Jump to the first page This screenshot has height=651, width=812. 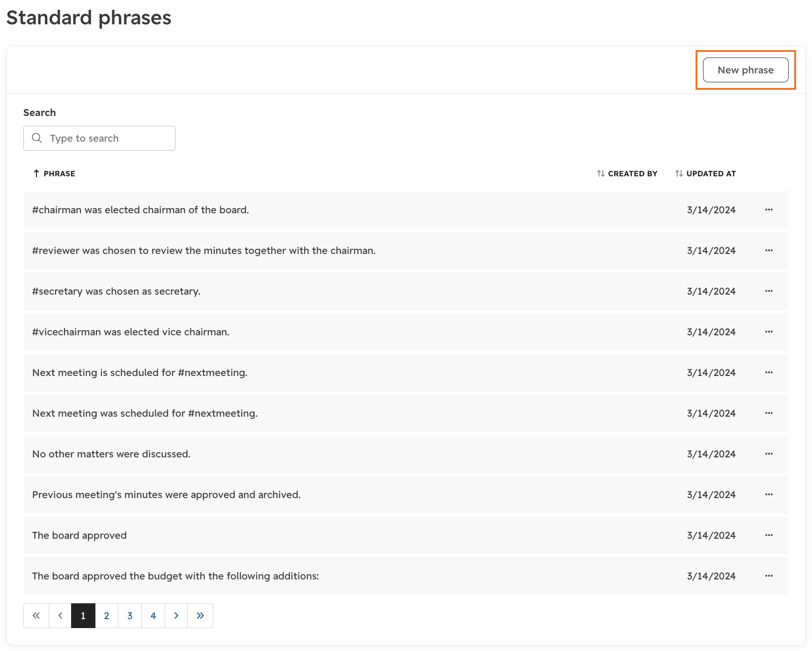36,615
